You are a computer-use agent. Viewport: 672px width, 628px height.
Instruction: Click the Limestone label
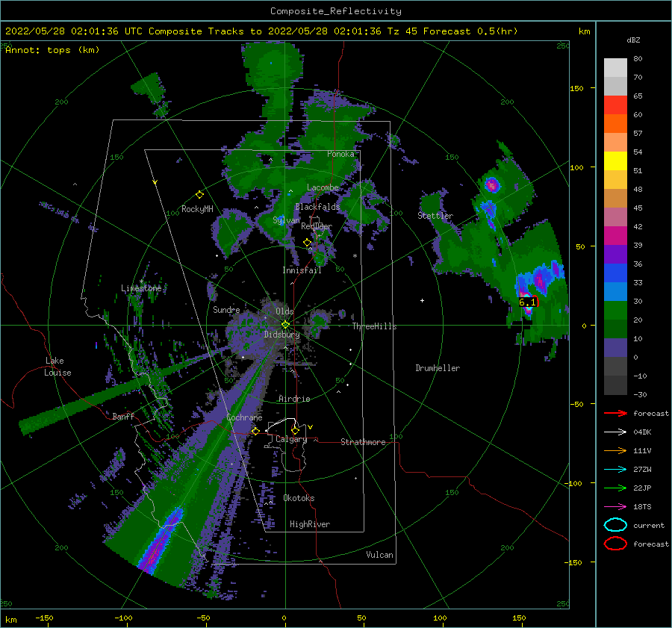tap(141, 288)
